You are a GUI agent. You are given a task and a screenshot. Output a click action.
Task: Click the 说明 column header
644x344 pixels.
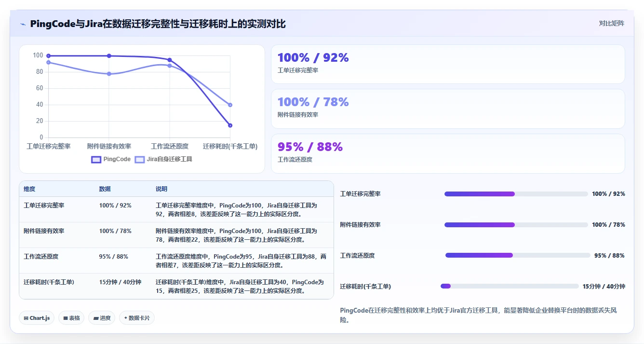(x=161, y=189)
